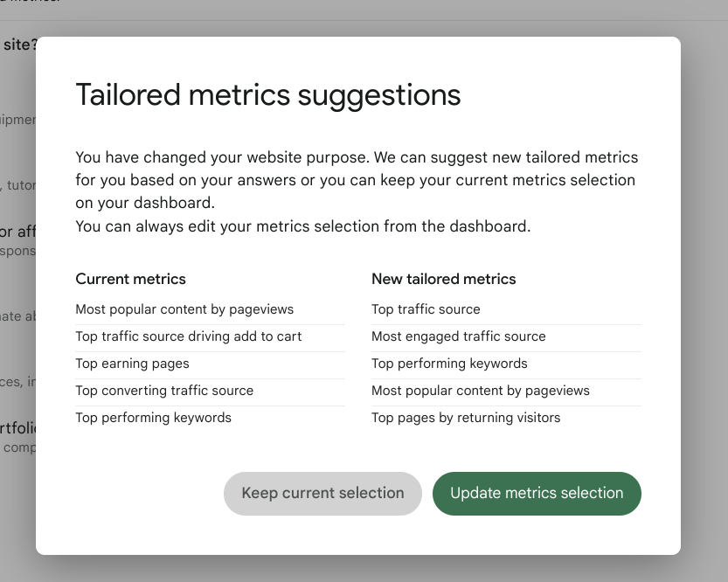Select the Top earning pages metric
This screenshot has width=728, height=582.
[132, 364]
